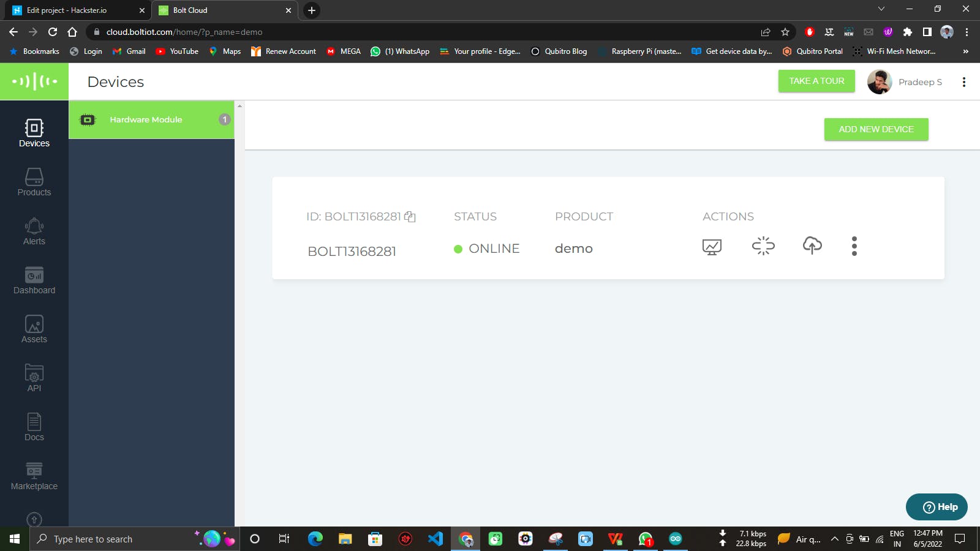Open the Pradeep S profile avatar

[880, 82]
